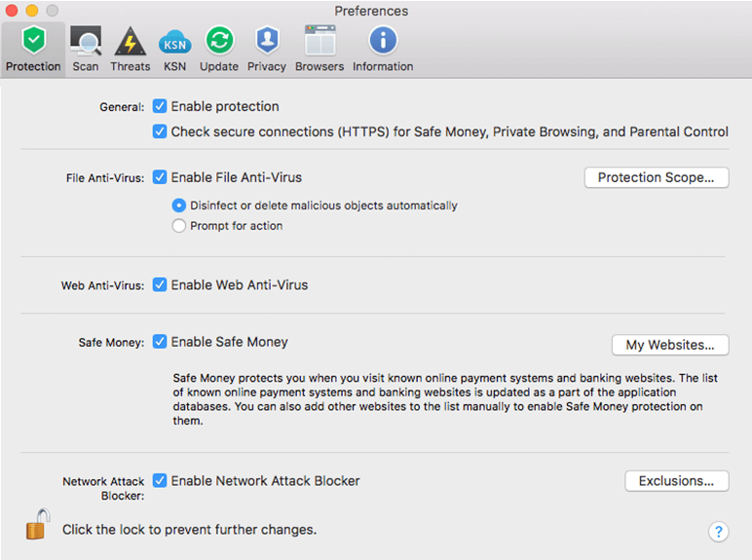The height and width of the screenshot is (560, 752).
Task: Click the Safe Money description paragraph
Action: point(445,399)
